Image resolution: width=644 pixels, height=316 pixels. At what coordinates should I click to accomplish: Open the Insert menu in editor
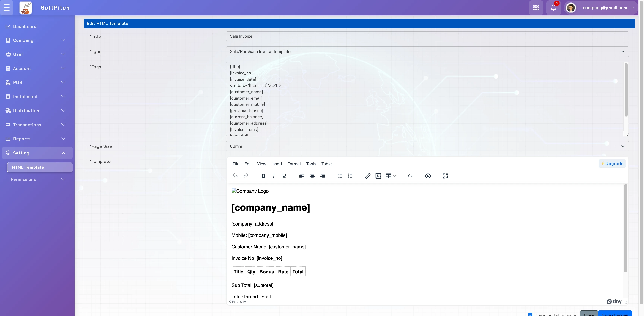coord(277,164)
